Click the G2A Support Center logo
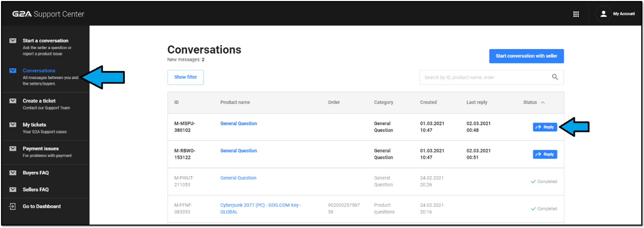The height and width of the screenshot is (228, 644). 48,14
